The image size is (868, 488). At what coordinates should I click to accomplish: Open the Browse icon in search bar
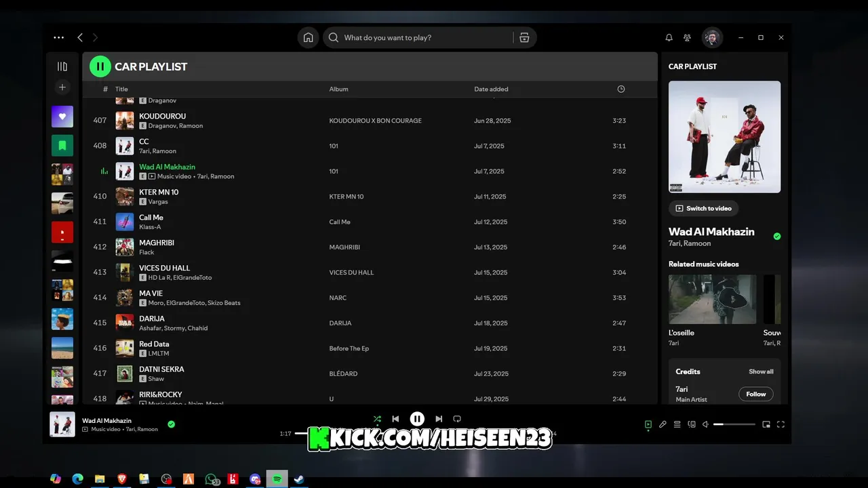click(x=524, y=38)
